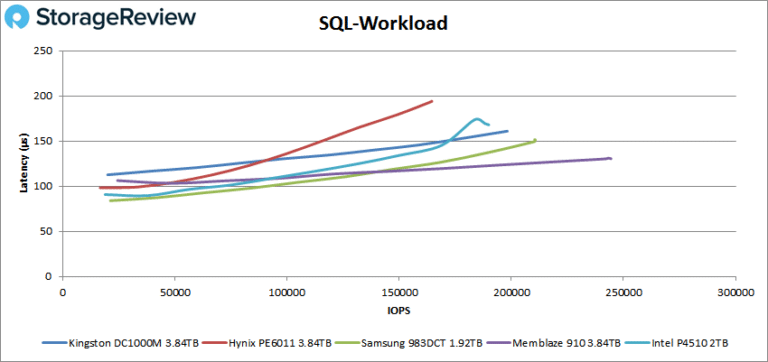Click the 150000 tick label on IOPS axis

click(x=399, y=293)
